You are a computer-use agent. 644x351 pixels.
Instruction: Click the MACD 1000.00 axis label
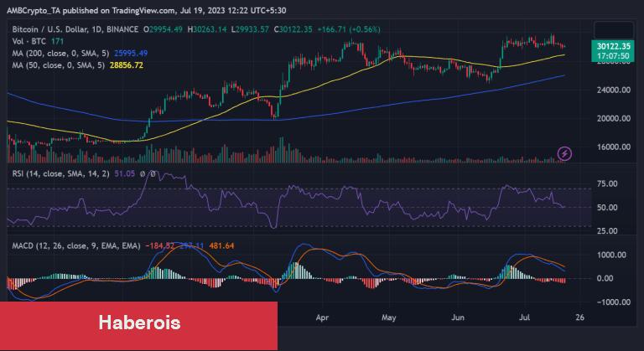pos(611,255)
